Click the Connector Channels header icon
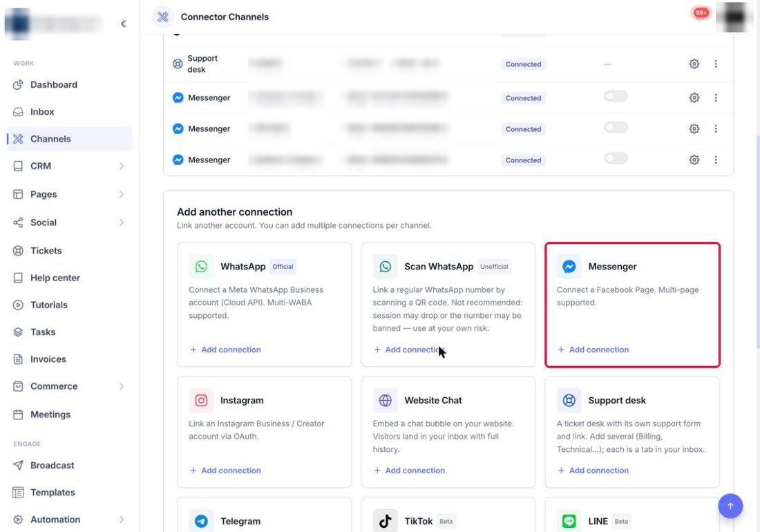Image resolution: width=760 pixels, height=532 pixels. 163,17
